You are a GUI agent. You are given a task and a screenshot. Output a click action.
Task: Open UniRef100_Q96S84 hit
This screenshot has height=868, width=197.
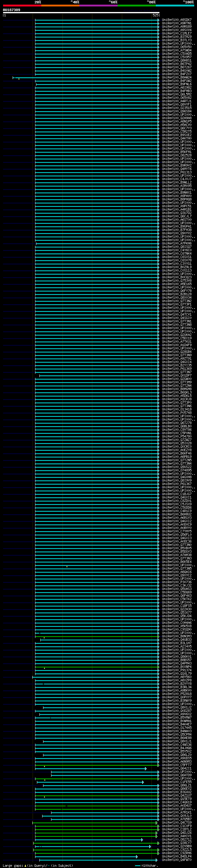[x=176, y=111]
